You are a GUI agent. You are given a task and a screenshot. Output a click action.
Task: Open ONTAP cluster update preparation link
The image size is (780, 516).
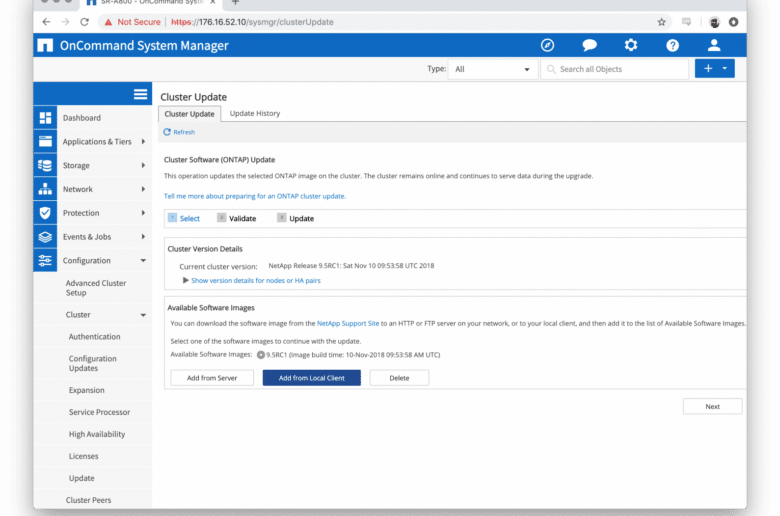point(255,196)
